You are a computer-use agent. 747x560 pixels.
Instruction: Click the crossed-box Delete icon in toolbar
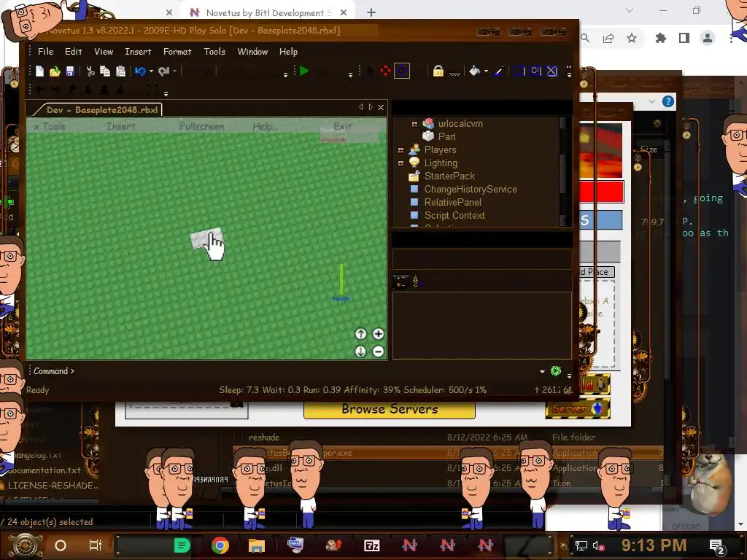551,71
